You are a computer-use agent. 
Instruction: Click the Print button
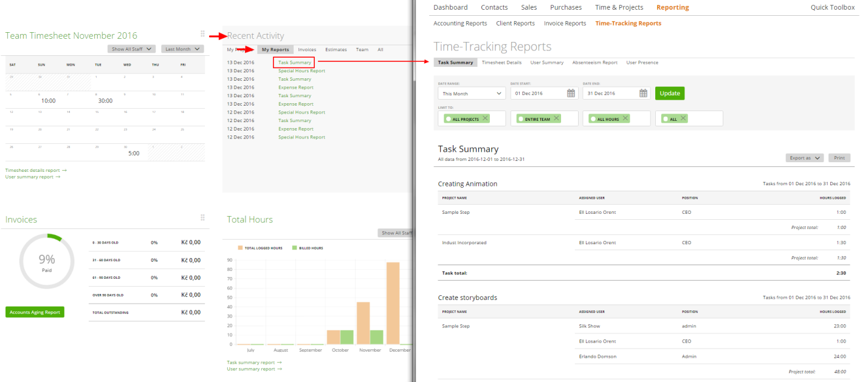point(839,157)
